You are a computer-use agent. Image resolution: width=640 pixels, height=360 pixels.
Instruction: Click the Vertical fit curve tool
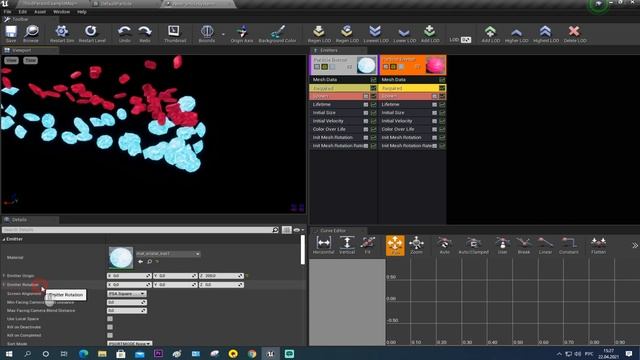coord(347,245)
